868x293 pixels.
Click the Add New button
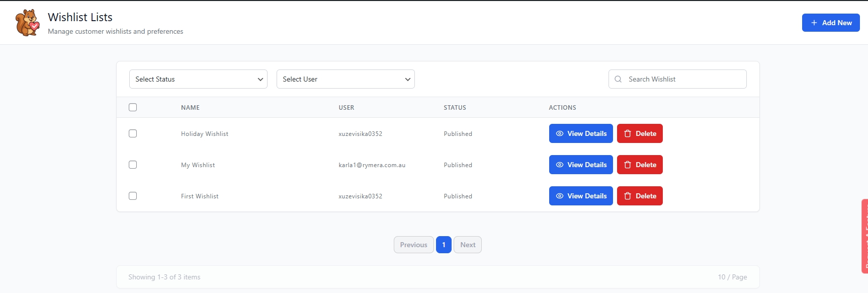tap(830, 23)
